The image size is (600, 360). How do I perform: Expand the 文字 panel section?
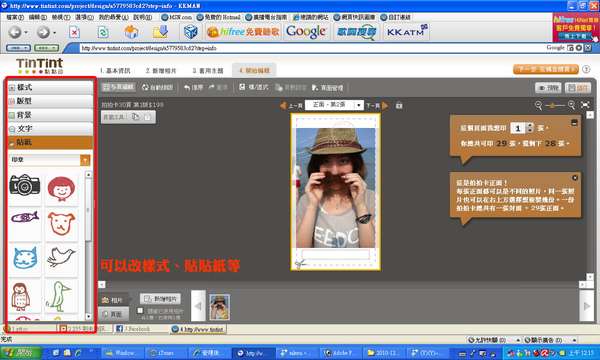50,129
